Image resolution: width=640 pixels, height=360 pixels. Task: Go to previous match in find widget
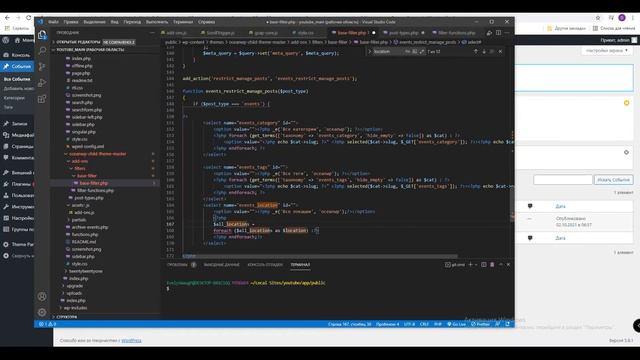476,51
